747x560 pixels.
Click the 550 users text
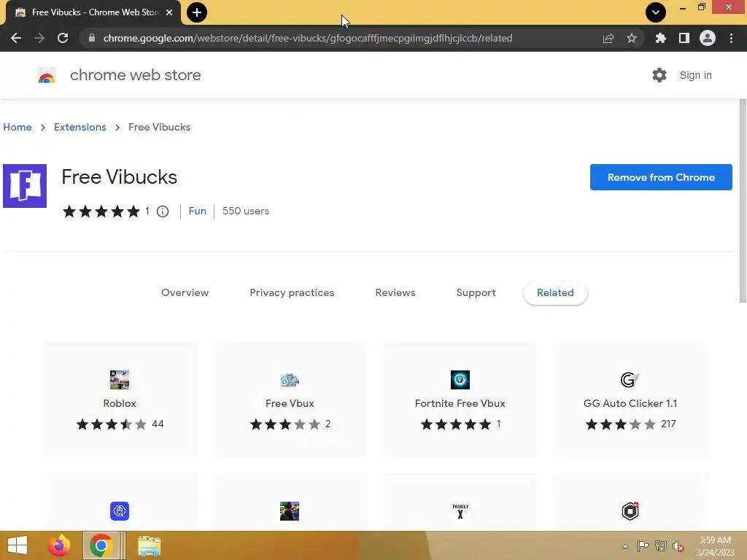[x=246, y=211]
